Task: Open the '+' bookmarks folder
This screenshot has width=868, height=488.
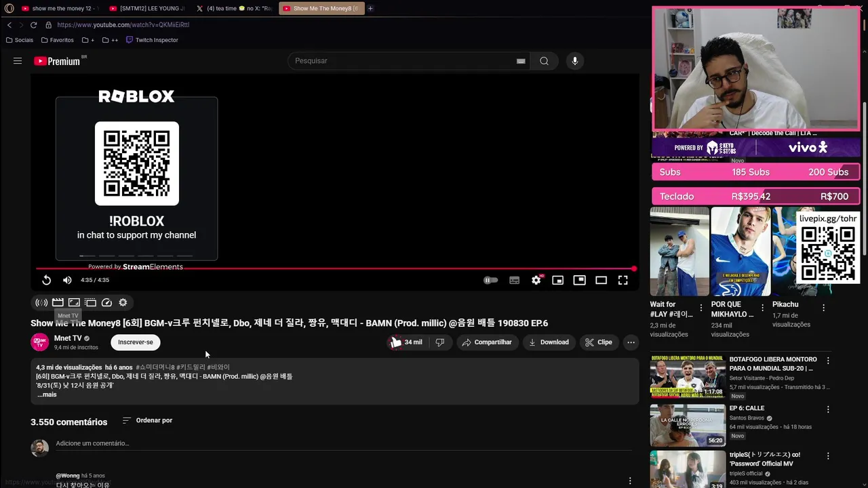Action: point(88,40)
